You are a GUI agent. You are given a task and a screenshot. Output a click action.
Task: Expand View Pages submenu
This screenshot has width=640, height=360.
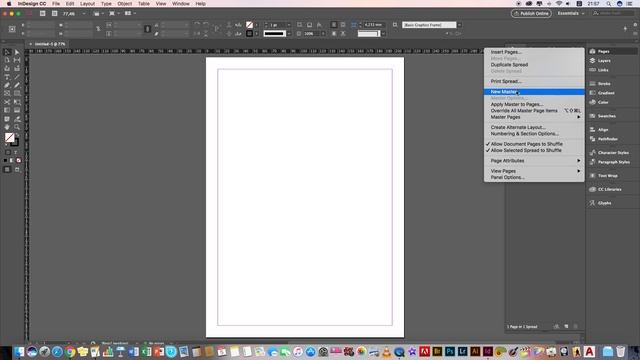point(534,171)
